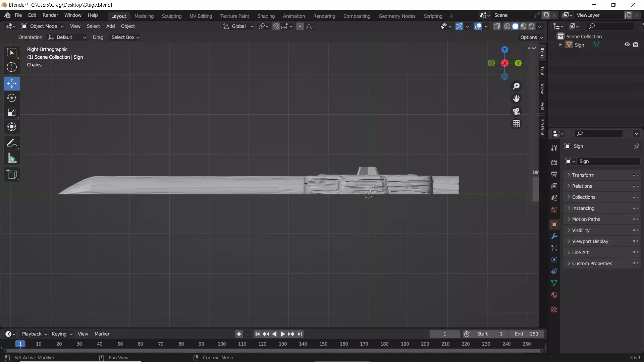The image size is (644, 362).
Task: Activate the Measure tool
Action: 12,158
